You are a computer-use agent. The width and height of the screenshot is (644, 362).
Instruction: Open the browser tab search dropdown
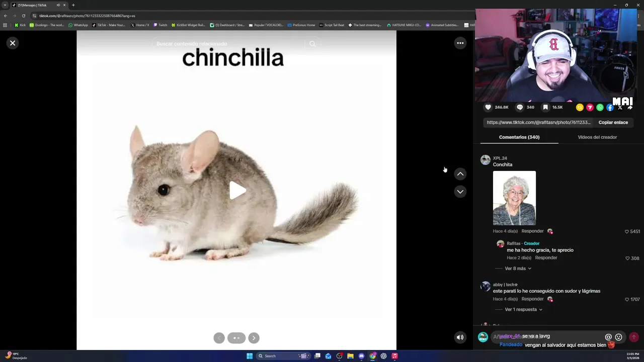point(5,5)
